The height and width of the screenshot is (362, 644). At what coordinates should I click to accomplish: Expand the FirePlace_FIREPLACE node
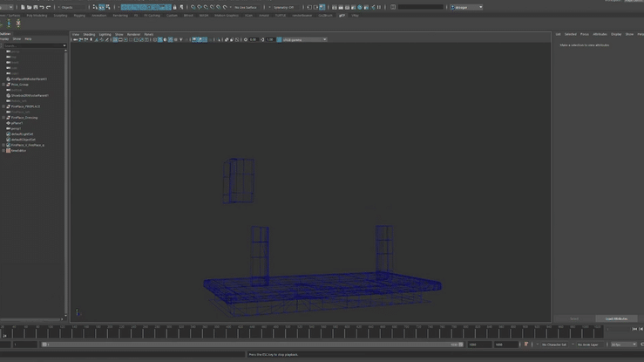[x=3, y=106]
